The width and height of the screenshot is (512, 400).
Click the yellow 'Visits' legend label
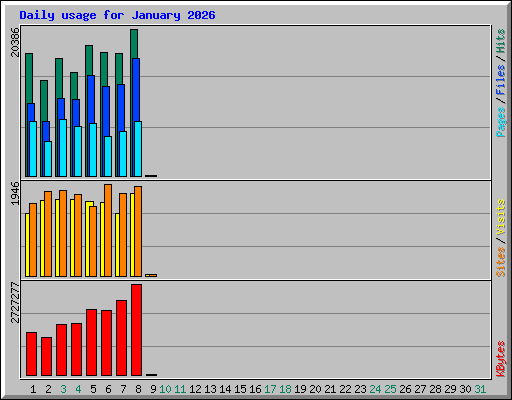(500, 217)
